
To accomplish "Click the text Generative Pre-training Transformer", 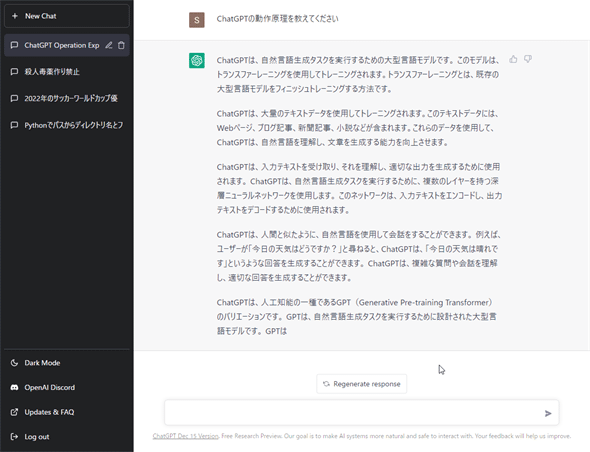I will click(424, 303).
